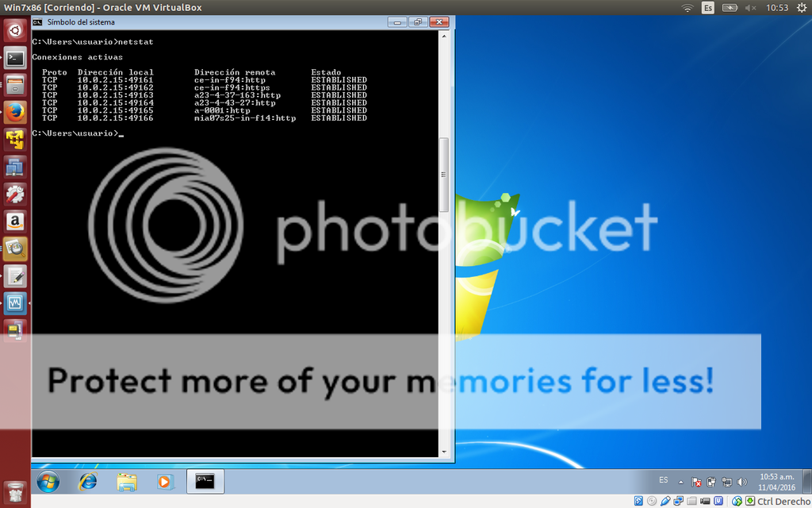812x508 pixels.
Task: Click VirtualBox USB devices status icon
Action: pyautogui.click(x=665, y=502)
